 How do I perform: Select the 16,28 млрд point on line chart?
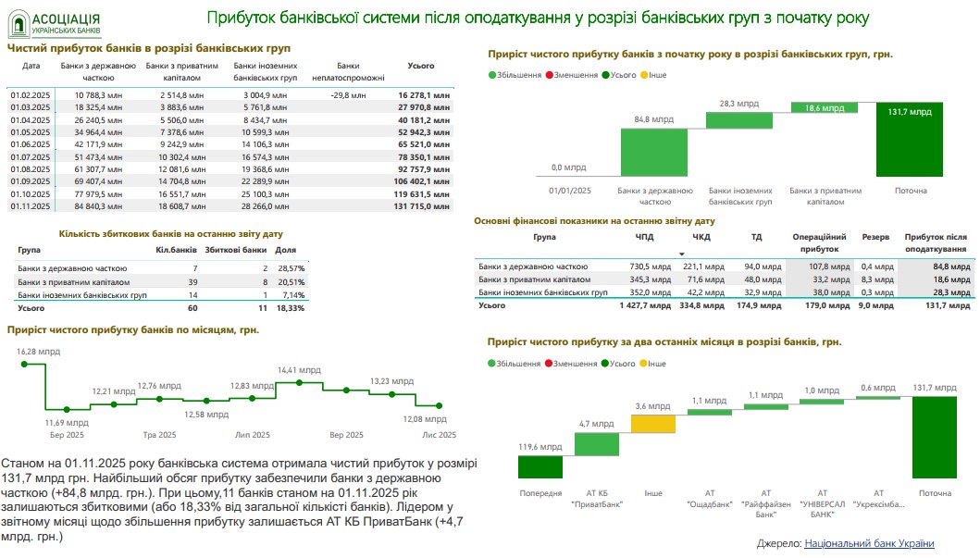click(x=24, y=364)
